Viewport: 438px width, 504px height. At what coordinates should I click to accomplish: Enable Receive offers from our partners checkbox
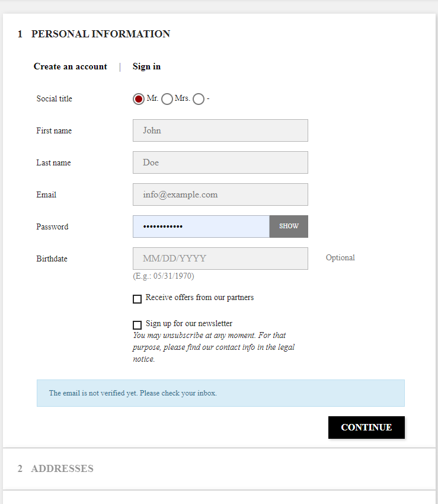[x=137, y=299]
